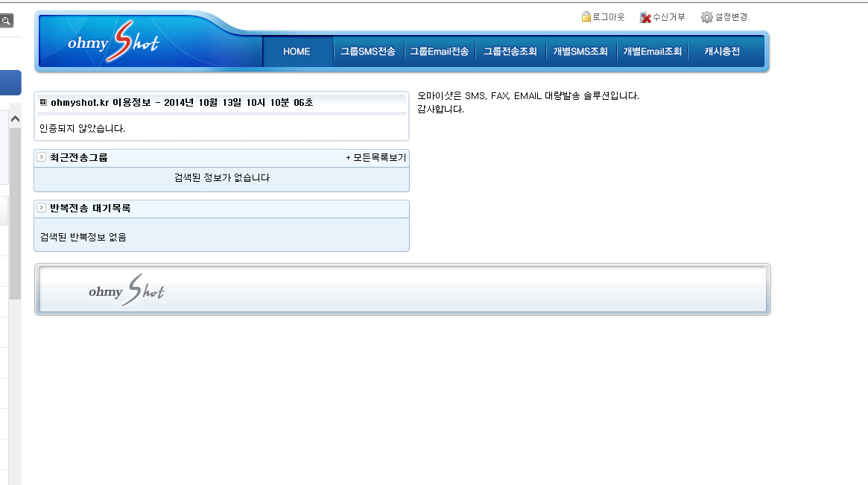Click the scroll-up chevron in left panel

point(15,119)
